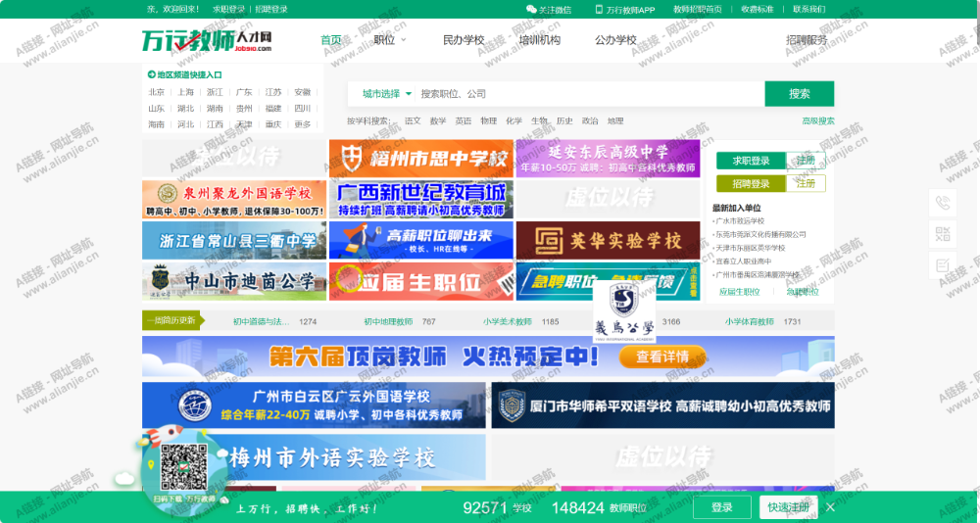This screenshot has height=523, width=980.
Task: Click 注册 next to 求职登录
Action: tap(806, 161)
